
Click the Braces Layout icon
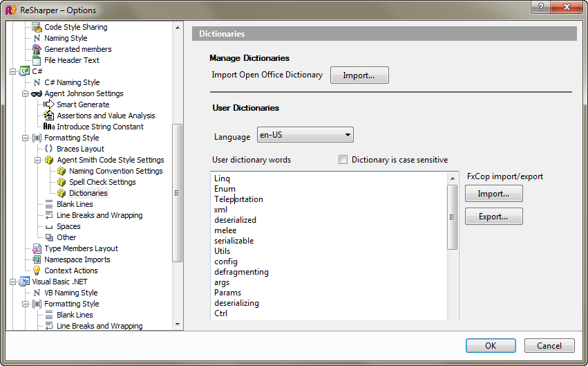(49, 149)
